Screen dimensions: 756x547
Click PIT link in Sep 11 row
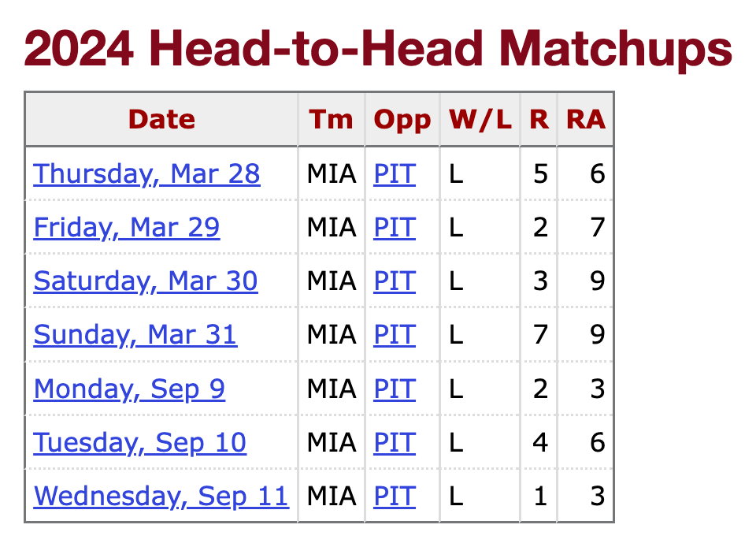click(x=394, y=496)
